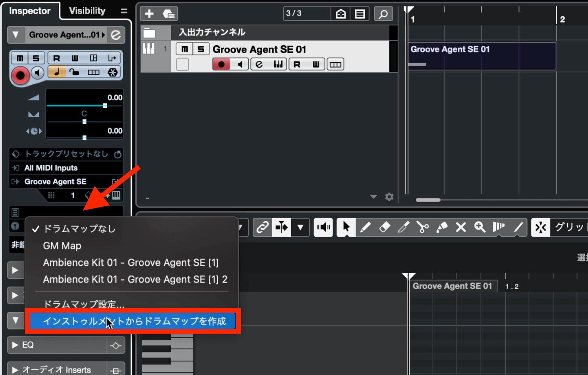The width and height of the screenshot is (588, 375).
Task: Toggle Write Automation on the track row
Action: pos(315,64)
